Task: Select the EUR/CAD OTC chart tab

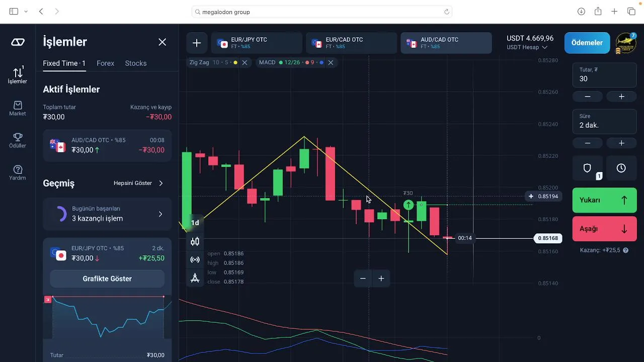Action: (x=351, y=43)
